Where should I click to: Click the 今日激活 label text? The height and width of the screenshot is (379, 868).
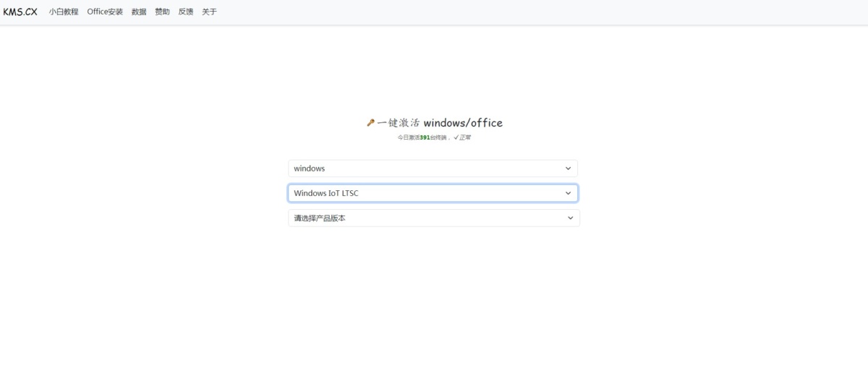408,137
